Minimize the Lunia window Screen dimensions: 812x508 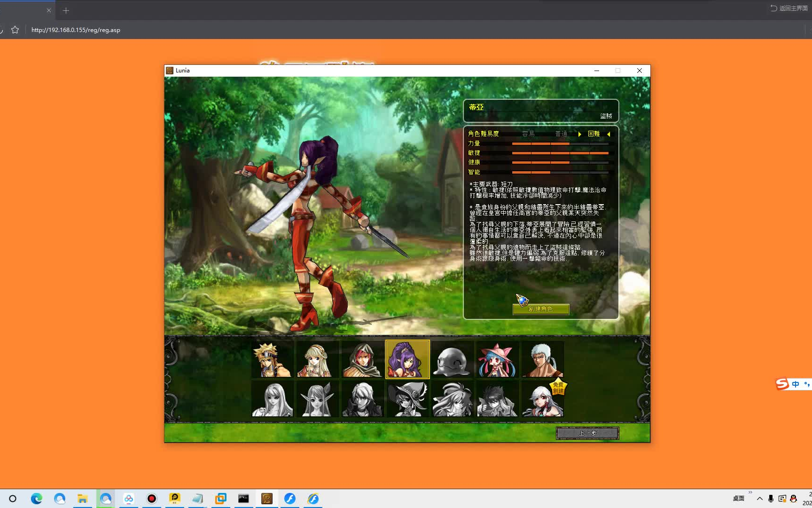click(597, 71)
